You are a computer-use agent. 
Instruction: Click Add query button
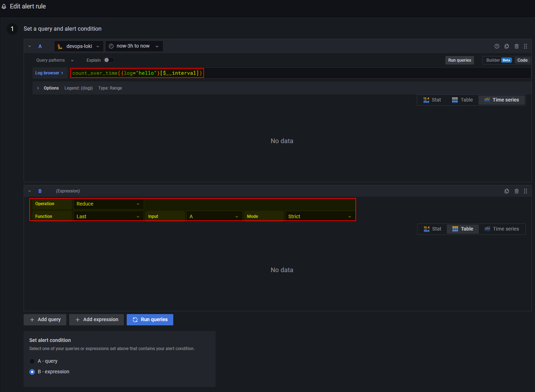(x=45, y=320)
